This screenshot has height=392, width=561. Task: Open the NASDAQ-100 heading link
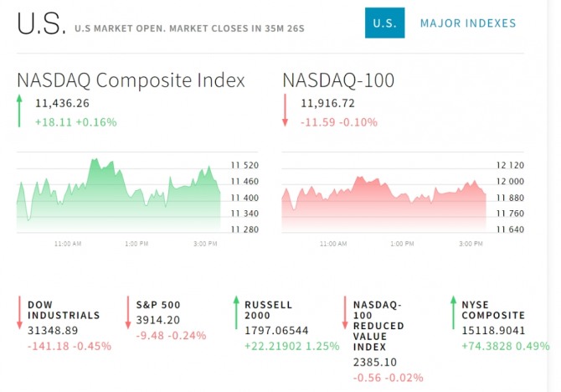tap(338, 80)
